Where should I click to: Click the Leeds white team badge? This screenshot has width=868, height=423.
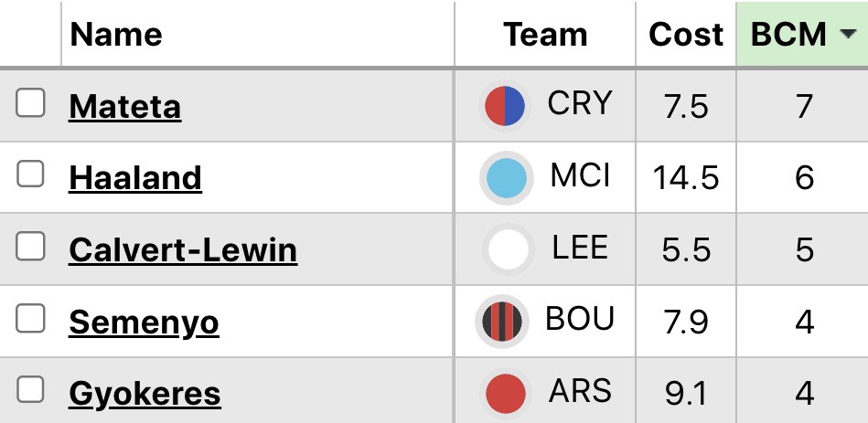coord(508,249)
